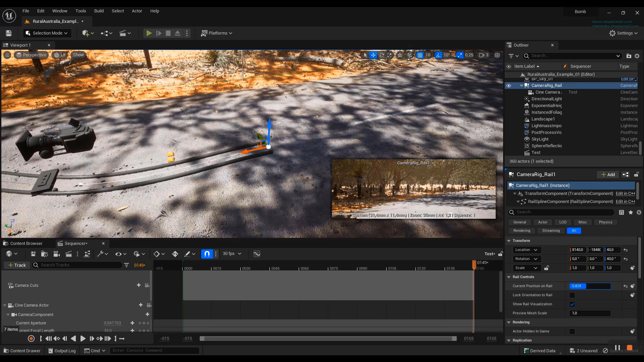The width and height of the screenshot is (644, 362).
Task: Click the Add component button
Action: [x=608, y=175]
